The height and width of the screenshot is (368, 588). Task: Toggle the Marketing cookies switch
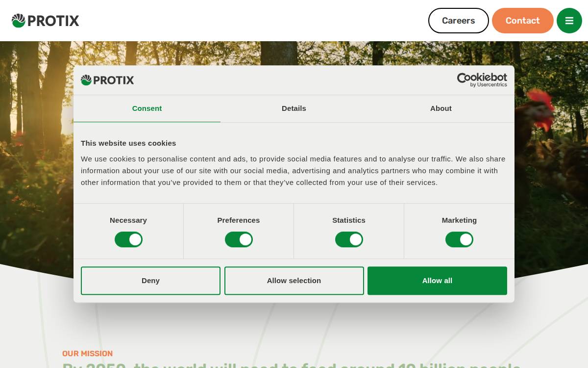click(459, 239)
